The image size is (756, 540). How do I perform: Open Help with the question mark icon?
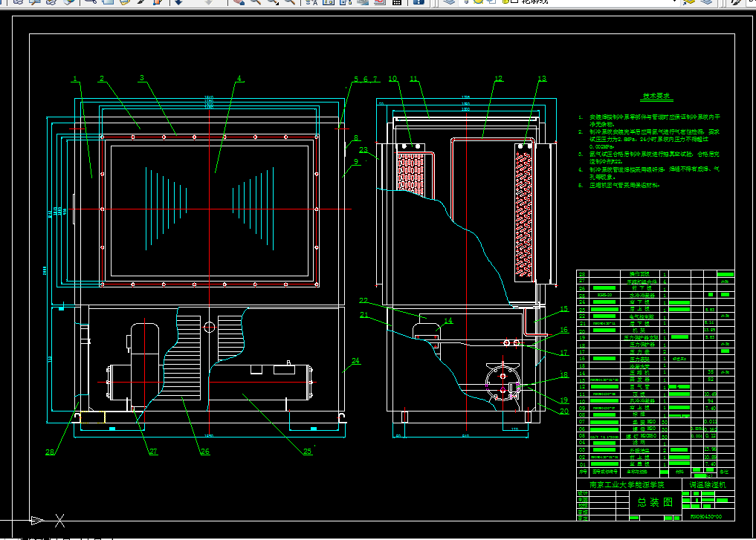click(419, 2)
